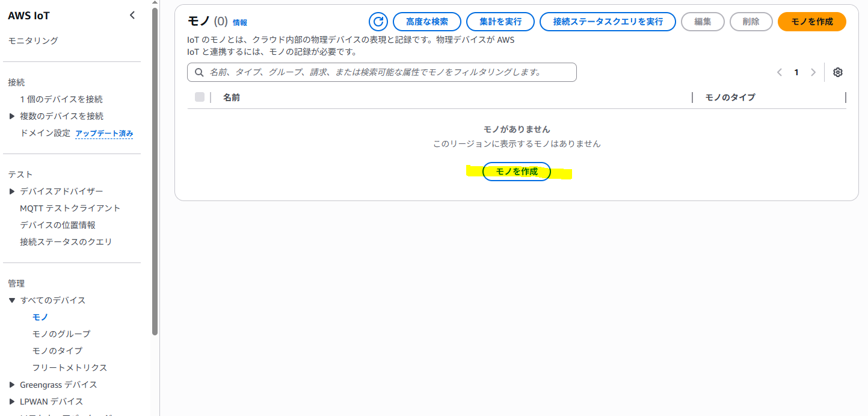Screen dimensions: 868x416
Task: Collapse すべてのデバイス section
Action: tap(12, 300)
